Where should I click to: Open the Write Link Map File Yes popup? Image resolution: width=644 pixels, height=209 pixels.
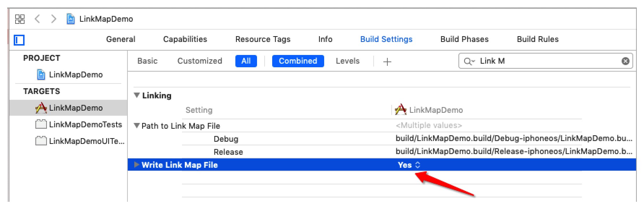pos(409,165)
